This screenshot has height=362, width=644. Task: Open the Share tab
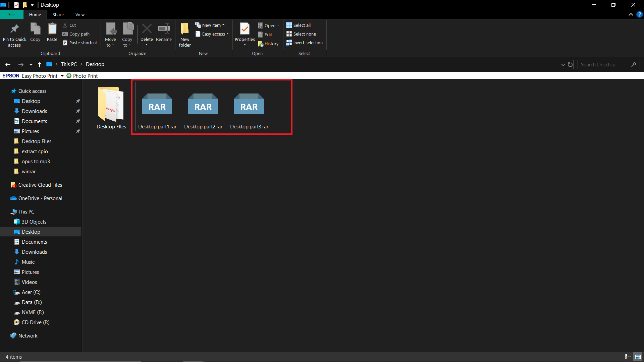click(58, 14)
